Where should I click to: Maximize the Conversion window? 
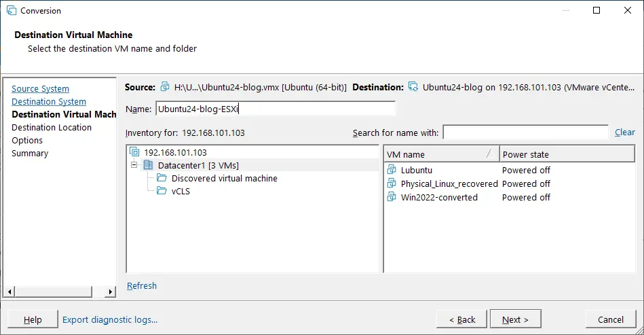[x=596, y=10]
